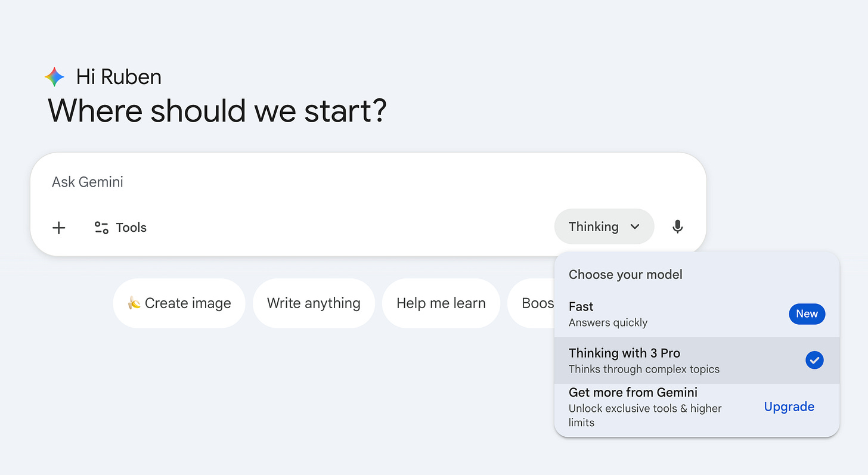This screenshot has width=868, height=475.
Task: Click the Tools sliders icon
Action: tap(101, 228)
